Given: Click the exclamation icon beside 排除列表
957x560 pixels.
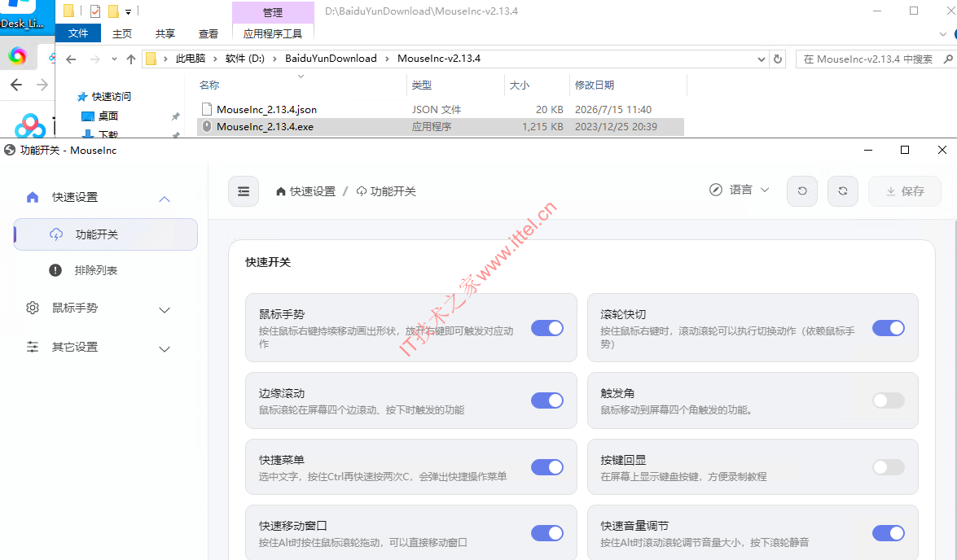Looking at the screenshot, I should point(55,270).
